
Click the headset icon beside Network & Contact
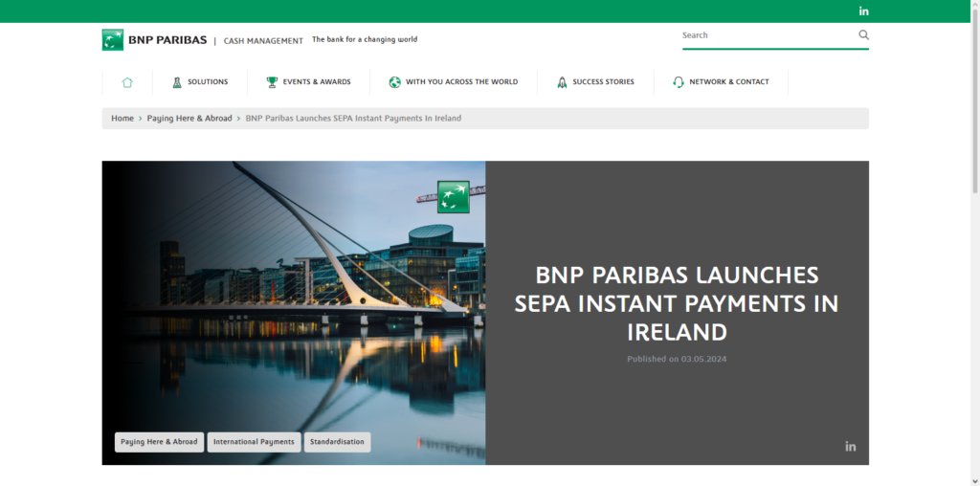pyautogui.click(x=679, y=82)
